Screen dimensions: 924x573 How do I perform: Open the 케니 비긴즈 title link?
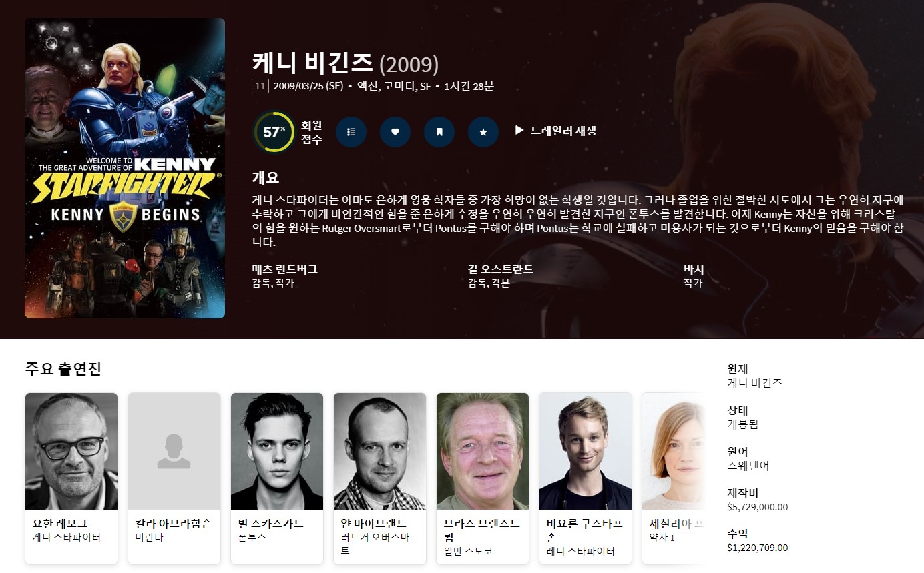312,63
